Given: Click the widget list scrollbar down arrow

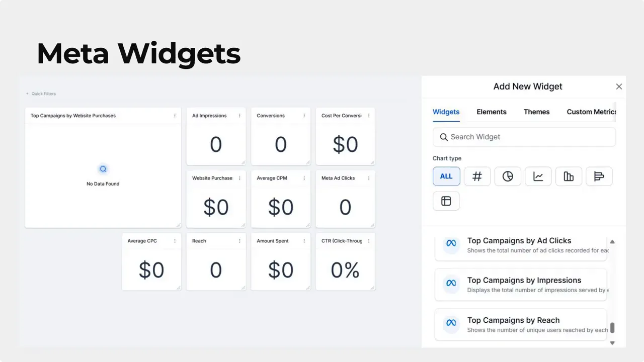Looking at the screenshot, I should click(x=612, y=343).
